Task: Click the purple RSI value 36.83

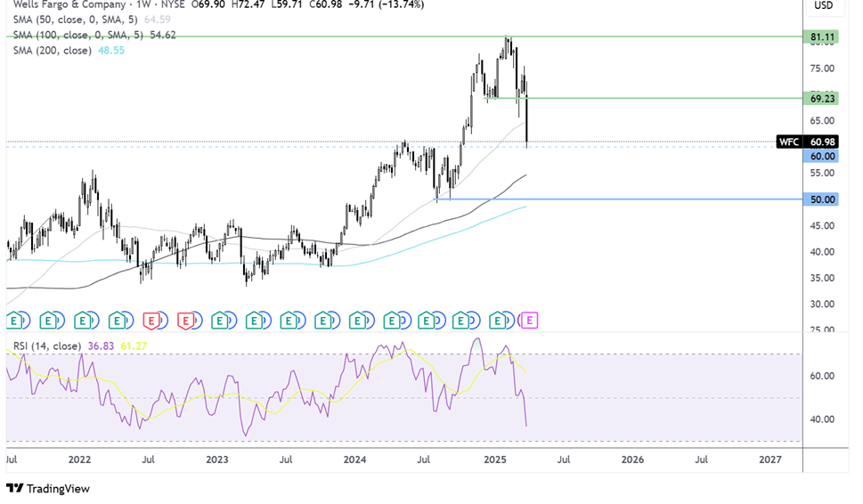Action: click(101, 346)
